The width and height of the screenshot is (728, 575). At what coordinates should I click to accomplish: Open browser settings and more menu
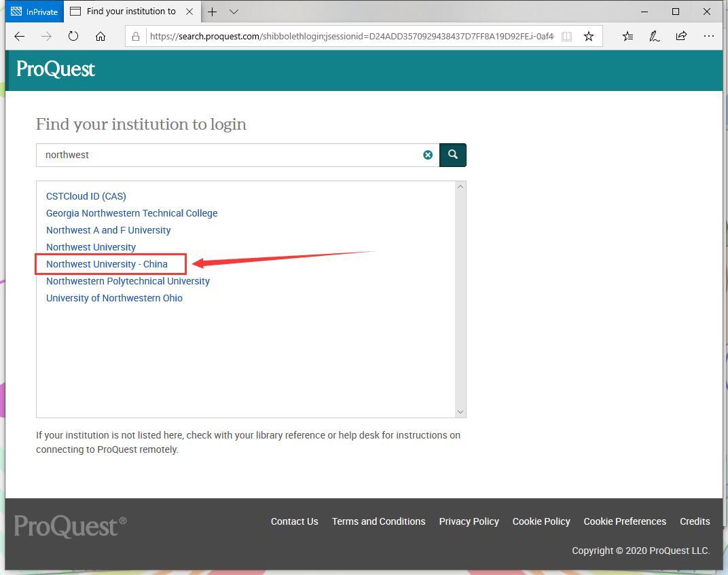pos(708,37)
